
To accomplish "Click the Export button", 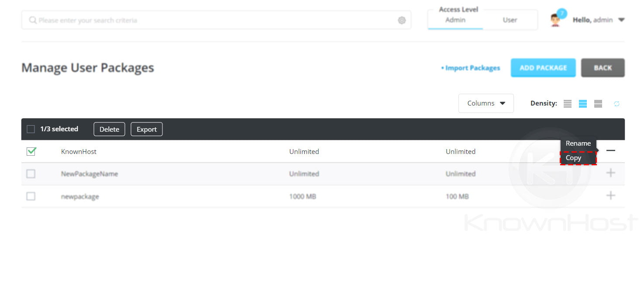I will 146,129.
